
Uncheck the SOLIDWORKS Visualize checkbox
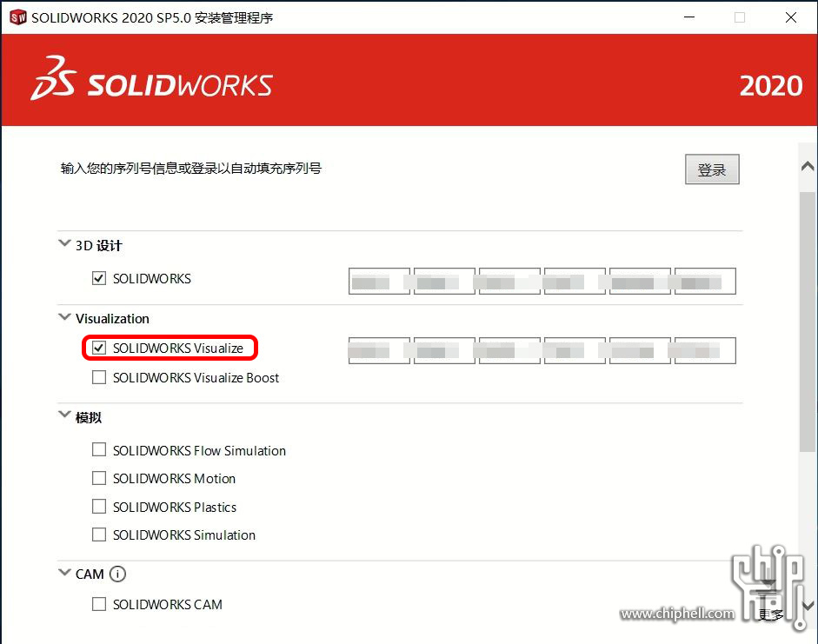[99, 348]
